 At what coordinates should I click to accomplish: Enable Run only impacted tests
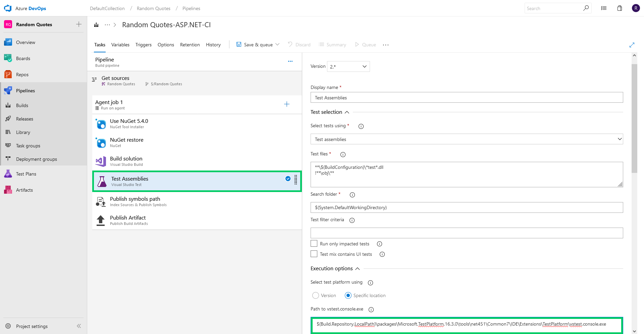point(314,243)
